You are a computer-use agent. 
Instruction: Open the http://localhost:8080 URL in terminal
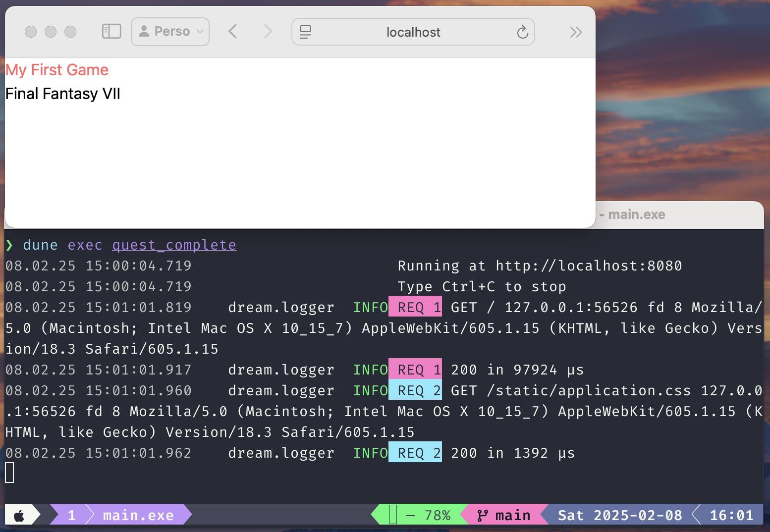click(x=589, y=266)
